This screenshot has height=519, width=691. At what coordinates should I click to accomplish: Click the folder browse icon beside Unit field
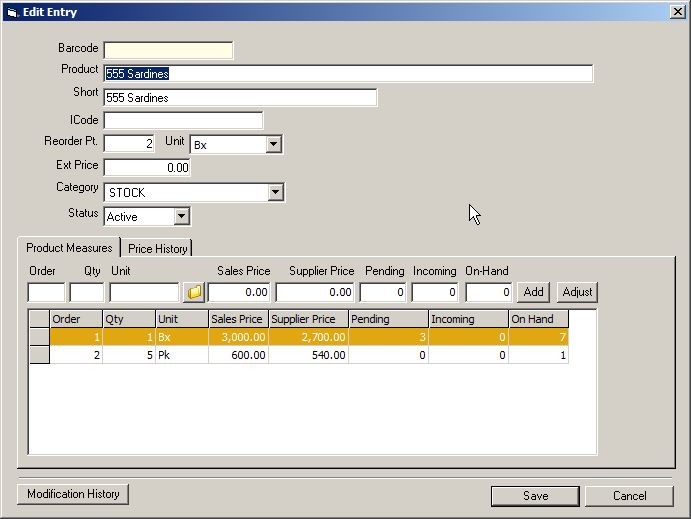point(194,292)
